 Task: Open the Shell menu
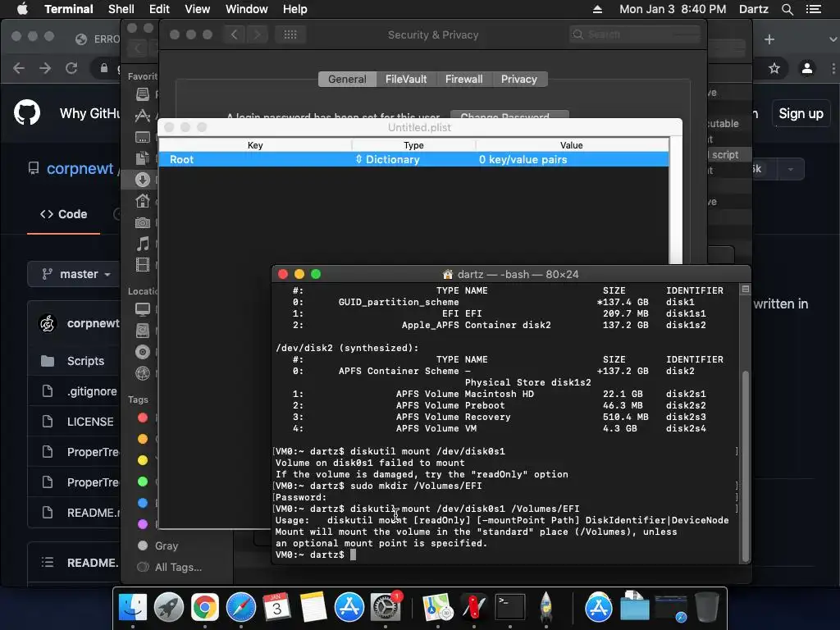(x=121, y=9)
